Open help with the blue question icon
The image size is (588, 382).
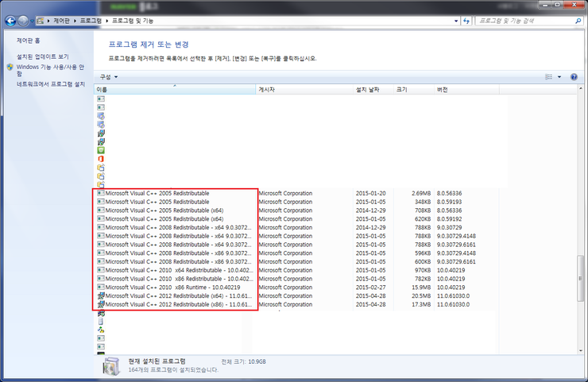[x=574, y=77]
